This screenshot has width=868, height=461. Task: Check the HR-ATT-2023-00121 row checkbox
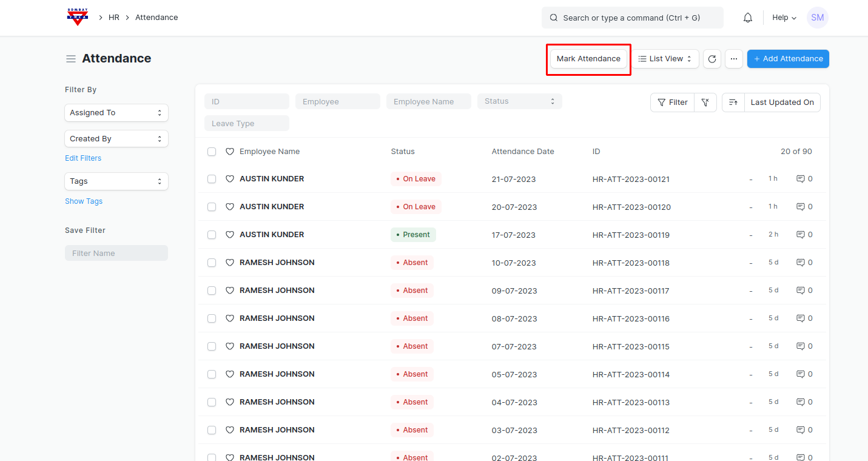(x=212, y=179)
